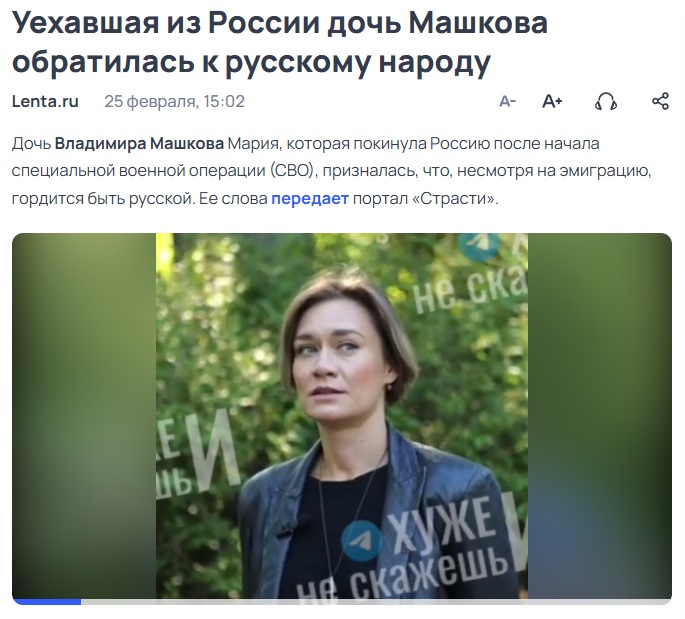Open the Lenta.ru source link

coord(45,101)
